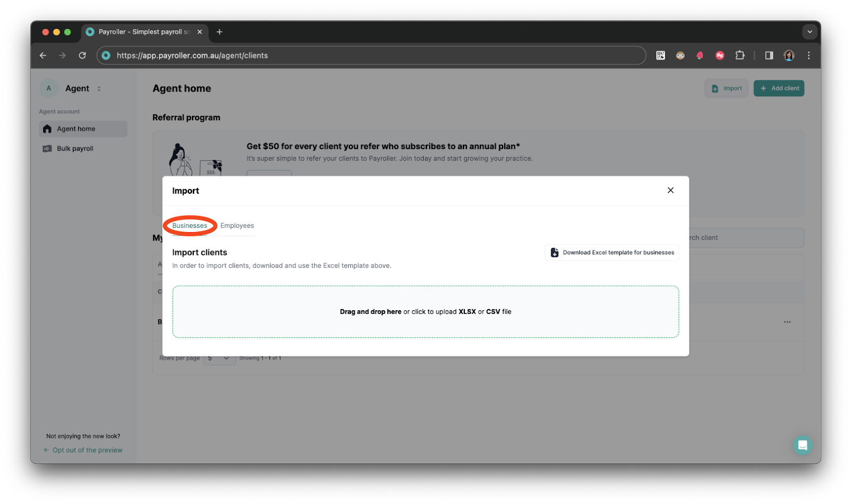
Task: Reload the page with the refresh icon
Action: (x=82, y=55)
